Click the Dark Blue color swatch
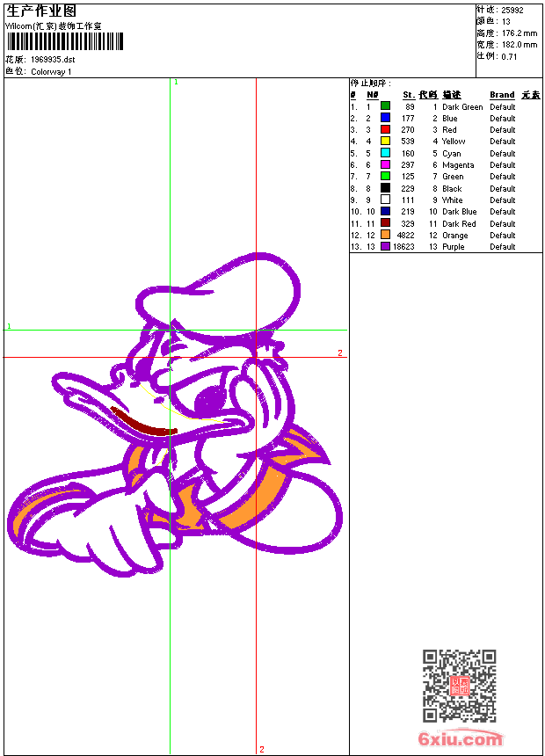 (385, 211)
